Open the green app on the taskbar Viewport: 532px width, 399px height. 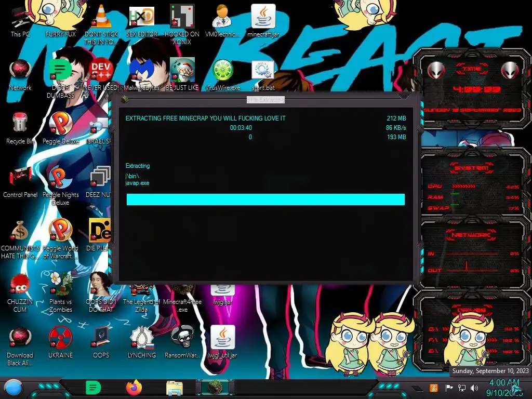[93, 388]
